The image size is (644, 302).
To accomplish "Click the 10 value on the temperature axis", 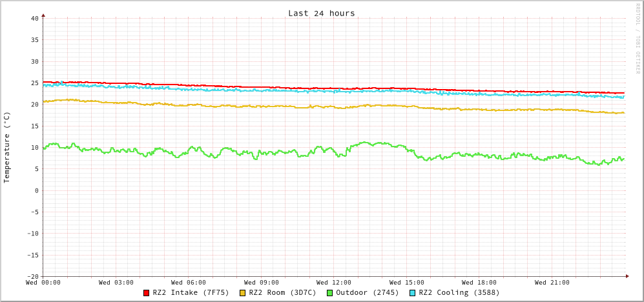I will (34, 147).
